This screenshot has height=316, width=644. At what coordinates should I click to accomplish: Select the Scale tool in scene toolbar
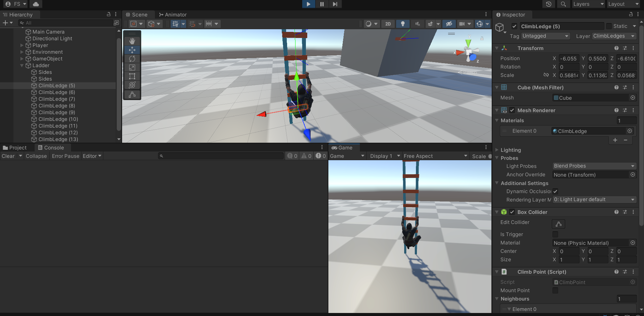click(132, 67)
